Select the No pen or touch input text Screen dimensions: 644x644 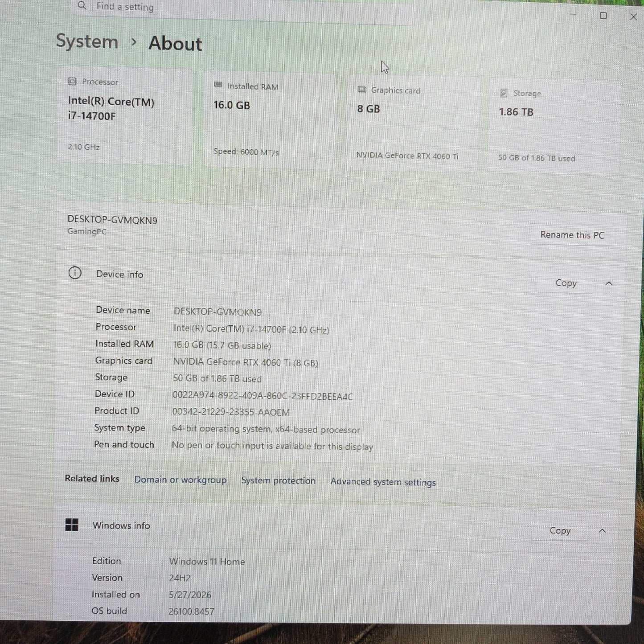272,446
